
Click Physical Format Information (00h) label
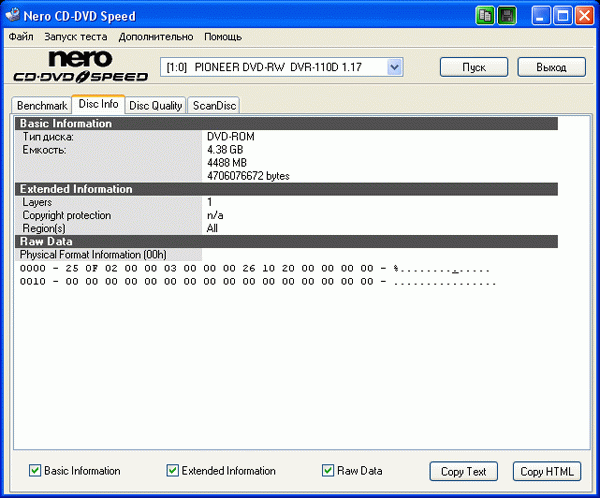(93, 255)
